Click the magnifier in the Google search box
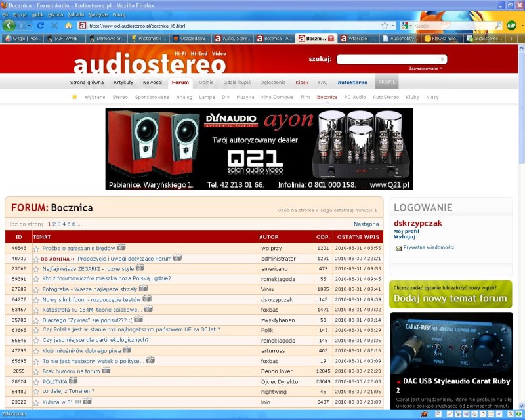 (498, 26)
